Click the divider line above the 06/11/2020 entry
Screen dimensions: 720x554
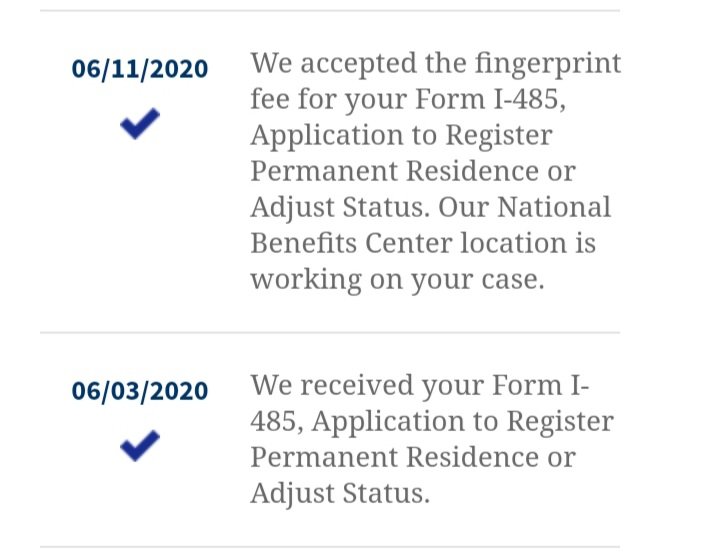coord(330,10)
